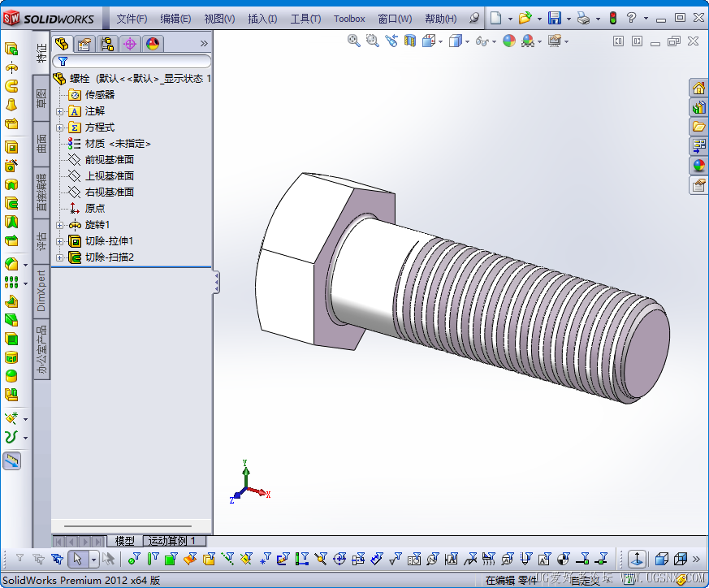Click the Save icon in the toolbar
The image size is (709, 588).
tap(555, 18)
